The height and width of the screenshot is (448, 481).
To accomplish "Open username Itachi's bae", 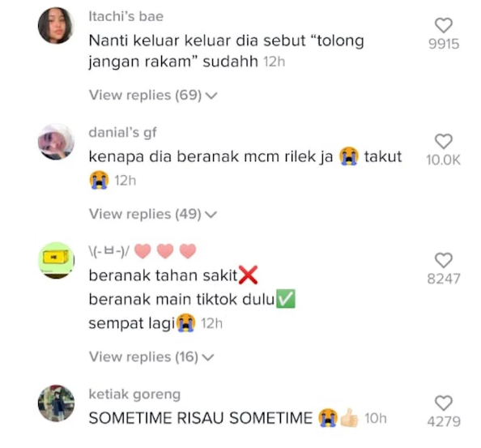I will (x=126, y=16).
